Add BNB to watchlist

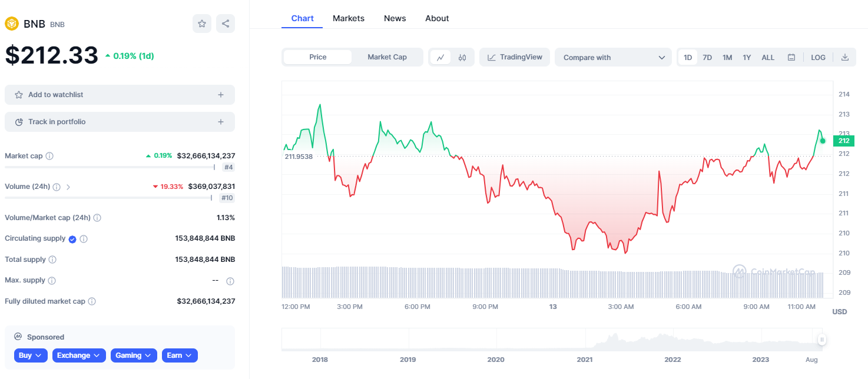tap(120, 95)
